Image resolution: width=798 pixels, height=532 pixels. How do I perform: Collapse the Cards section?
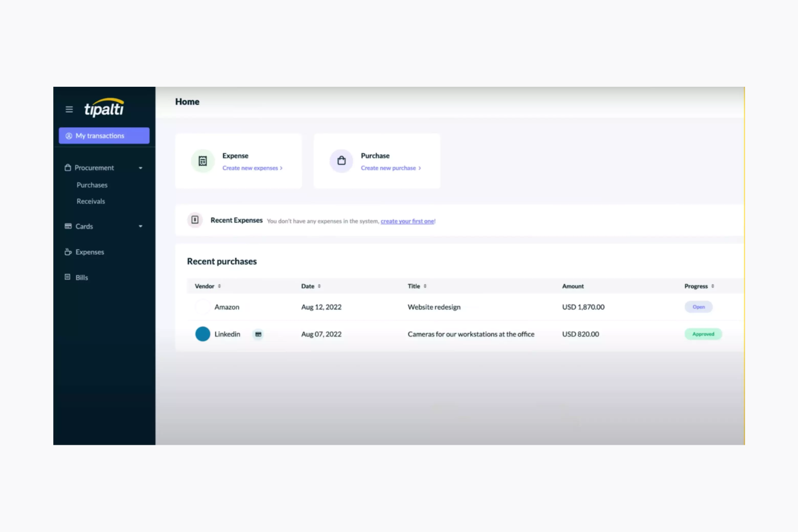click(141, 226)
